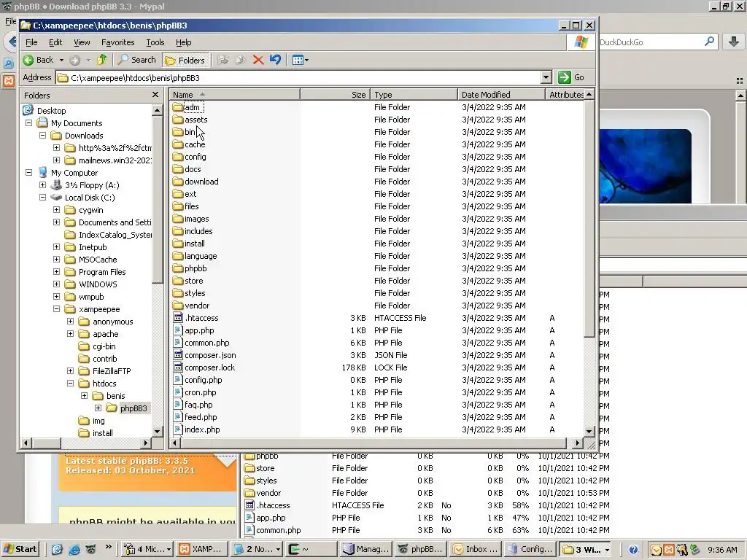747x560 pixels.
Task: Open the Address bar dropdown arrow
Action: [x=546, y=77]
